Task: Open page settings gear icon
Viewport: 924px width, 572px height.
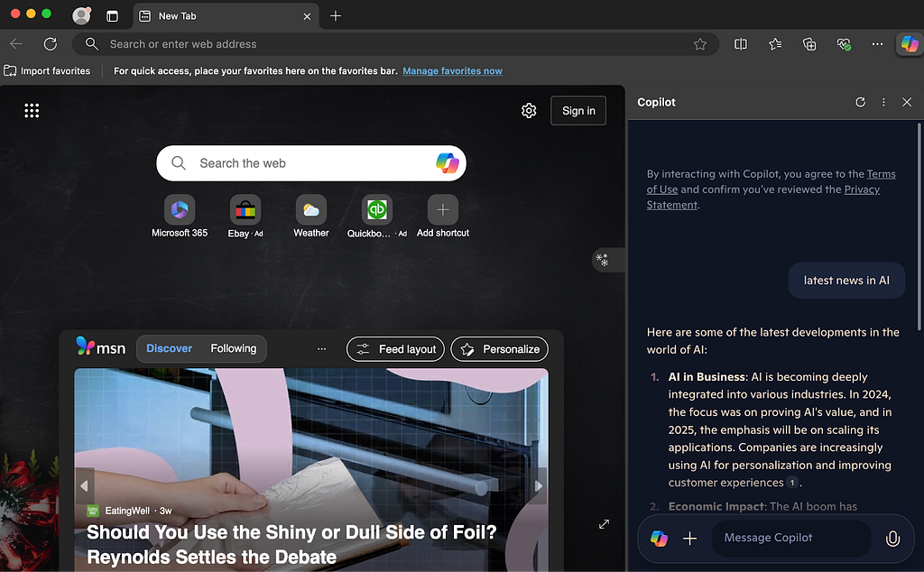Action: coord(529,111)
